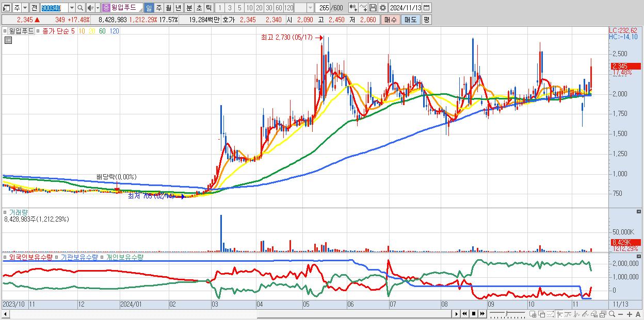Open chart settings gear icon
644x320 pixels.
(383, 8)
